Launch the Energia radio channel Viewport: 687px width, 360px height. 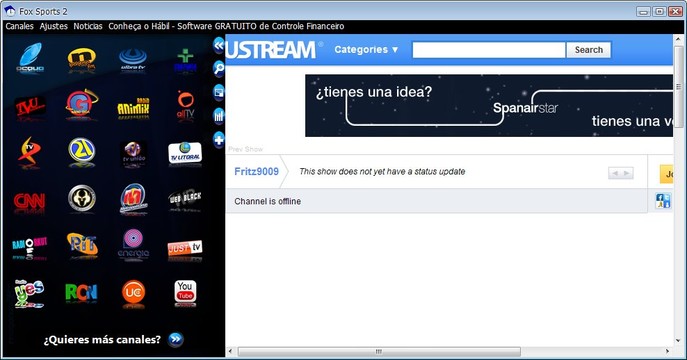pos(133,245)
